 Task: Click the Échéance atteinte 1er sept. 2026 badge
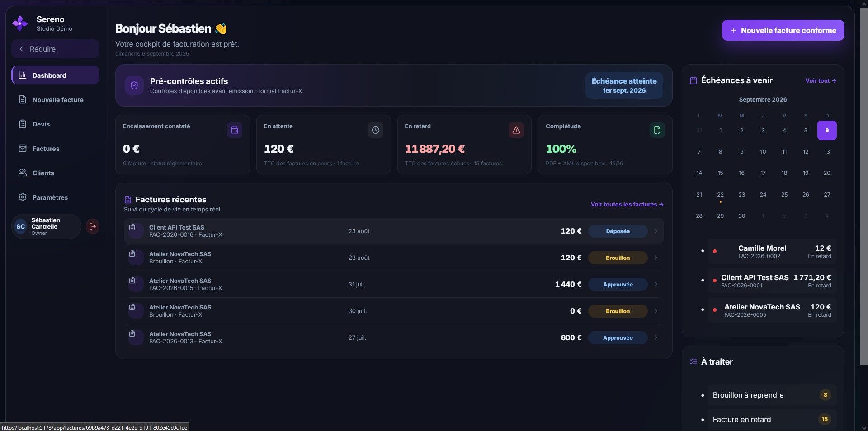point(624,85)
